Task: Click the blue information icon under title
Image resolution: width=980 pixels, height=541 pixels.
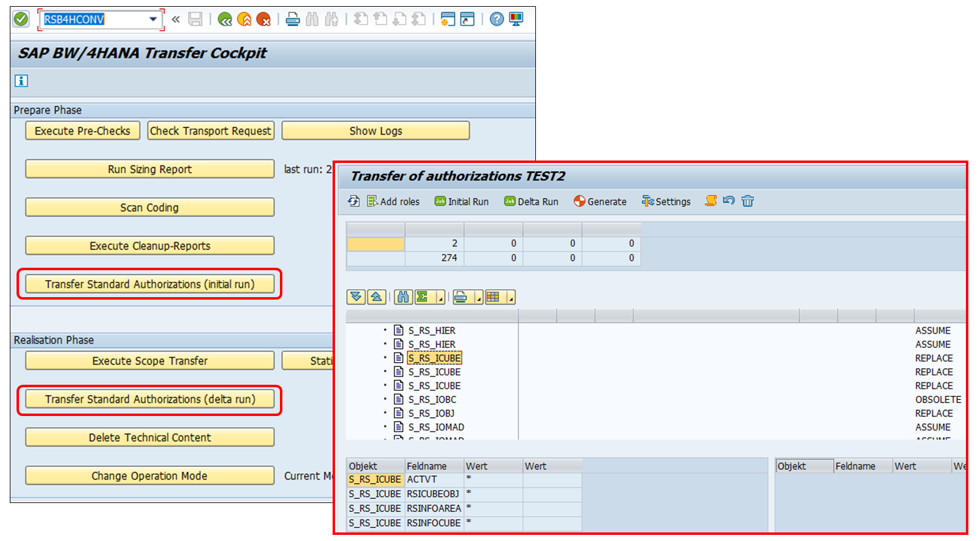Action: click(21, 80)
